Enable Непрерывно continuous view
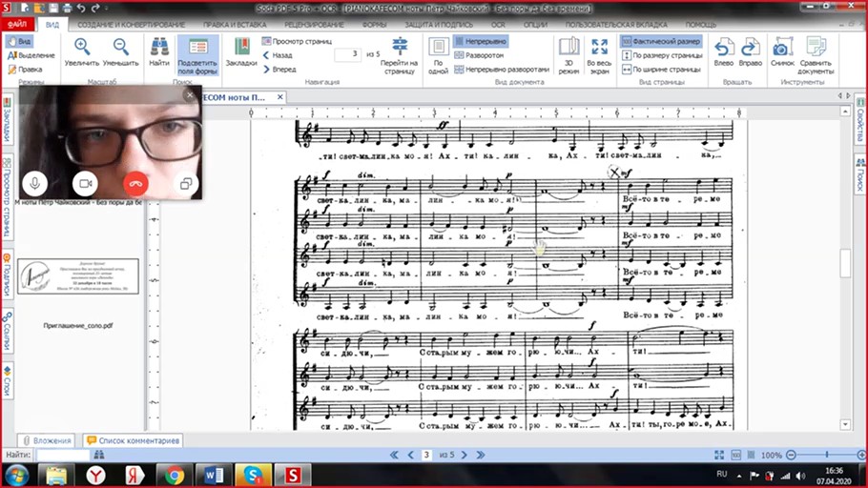 (x=480, y=42)
